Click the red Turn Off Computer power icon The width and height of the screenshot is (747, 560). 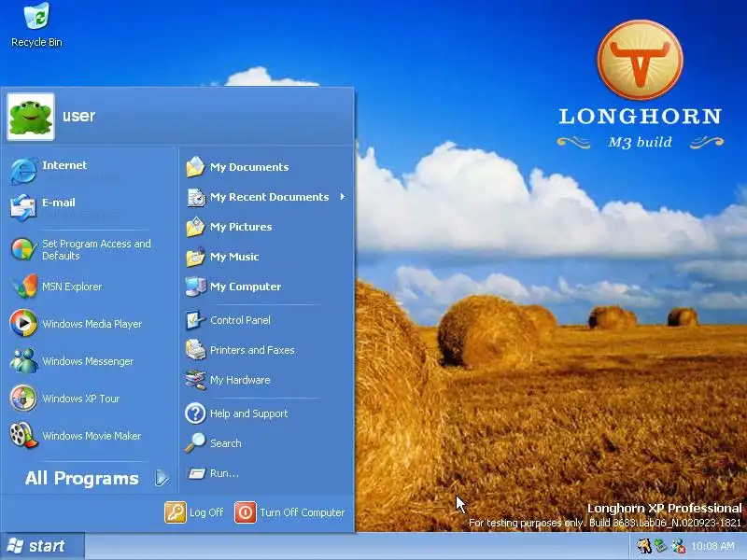[246, 512]
